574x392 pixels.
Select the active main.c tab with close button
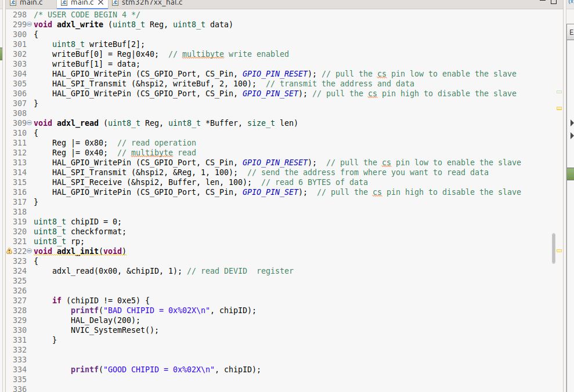pyautogui.click(x=82, y=3)
